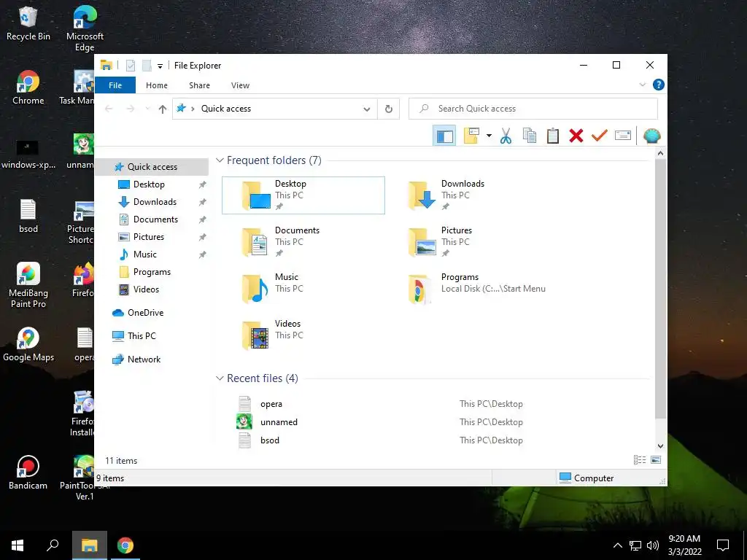This screenshot has height=560, width=747.
Task: Select the opera recent file
Action: (271, 404)
